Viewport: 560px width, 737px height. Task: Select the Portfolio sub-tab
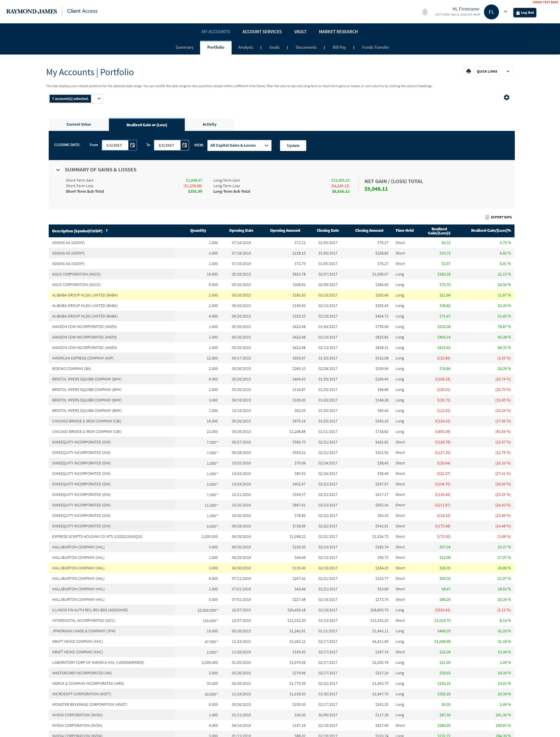[216, 47]
